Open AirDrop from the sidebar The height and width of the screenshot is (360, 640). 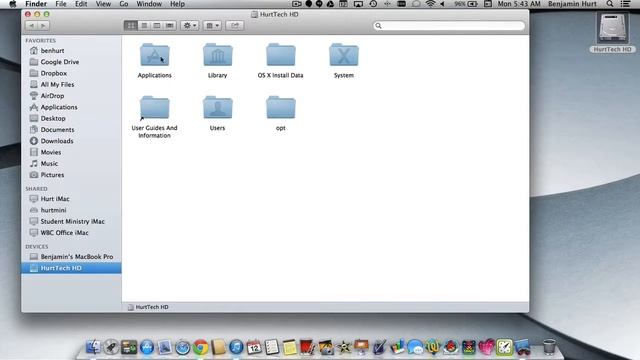click(x=52, y=96)
